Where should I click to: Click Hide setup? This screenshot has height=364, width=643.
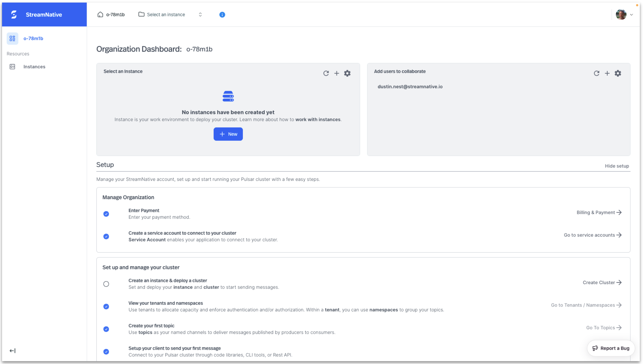click(617, 166)
